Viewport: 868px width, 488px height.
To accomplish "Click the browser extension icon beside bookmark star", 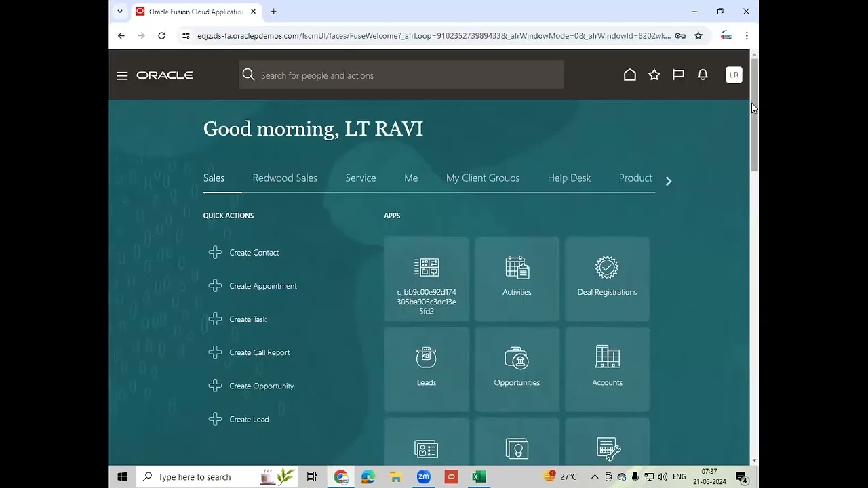I will (x=726, y=35).
